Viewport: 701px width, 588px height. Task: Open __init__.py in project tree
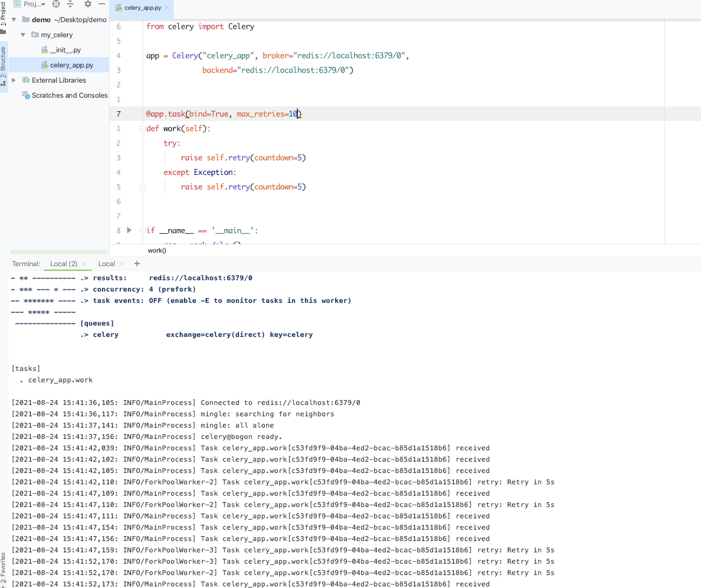click(x=65, y=50)
